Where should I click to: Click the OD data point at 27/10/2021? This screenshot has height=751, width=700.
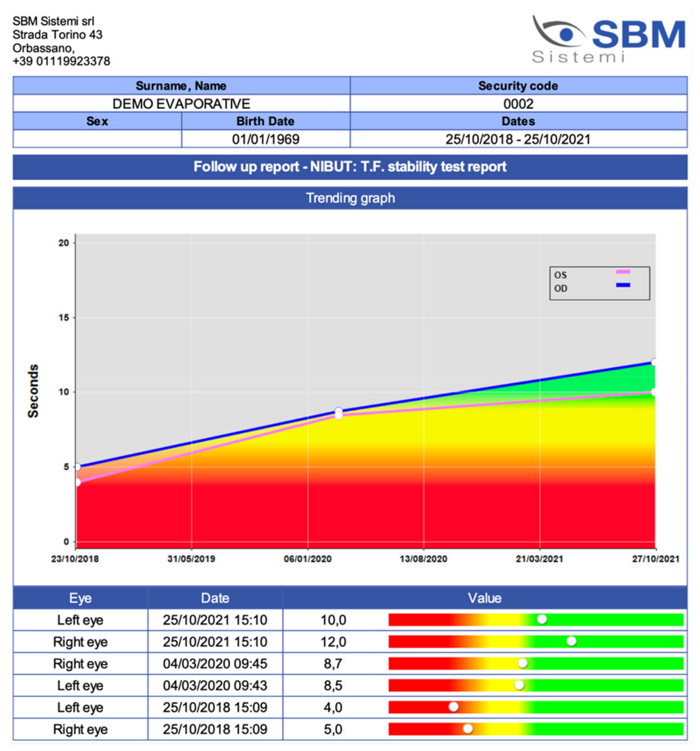(x=654, y=362)
